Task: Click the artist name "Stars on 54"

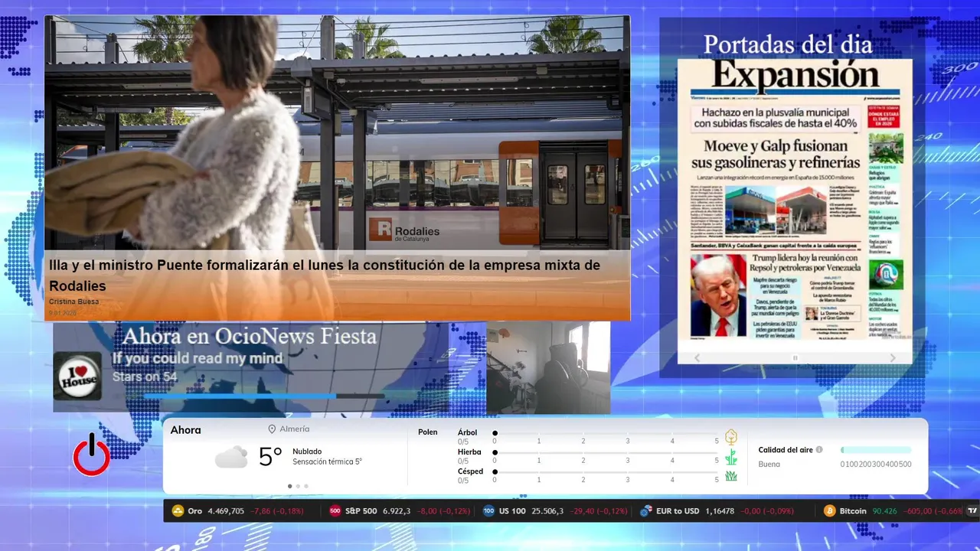Action: click(x=145, y=377)
